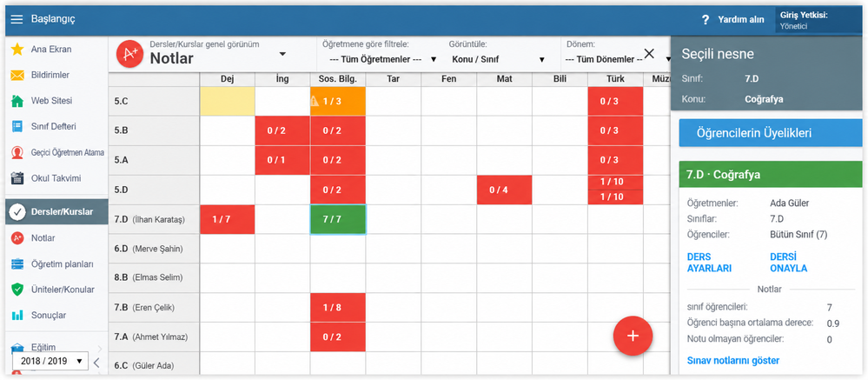Close the filter bar with the X
Viewport: 868px width, 380px height.
(x=649, y=54)
